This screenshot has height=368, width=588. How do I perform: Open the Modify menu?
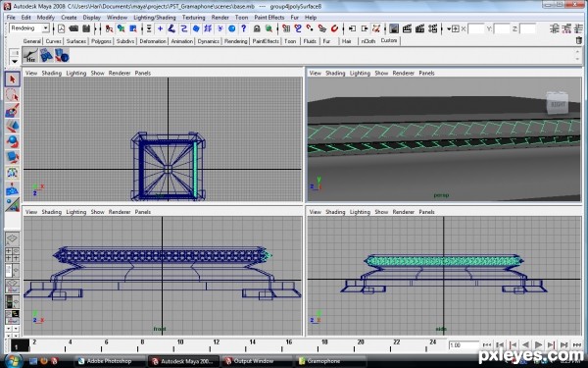pos(46,18)
